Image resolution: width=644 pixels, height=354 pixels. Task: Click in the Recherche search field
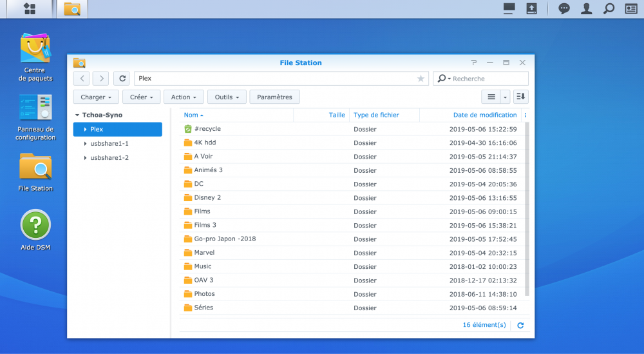(x=486, y=79)
